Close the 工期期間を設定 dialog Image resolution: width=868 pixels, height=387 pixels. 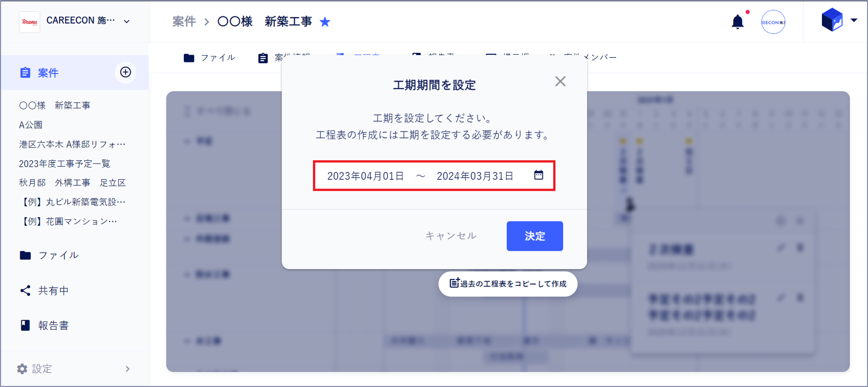[x=560, y=81]
